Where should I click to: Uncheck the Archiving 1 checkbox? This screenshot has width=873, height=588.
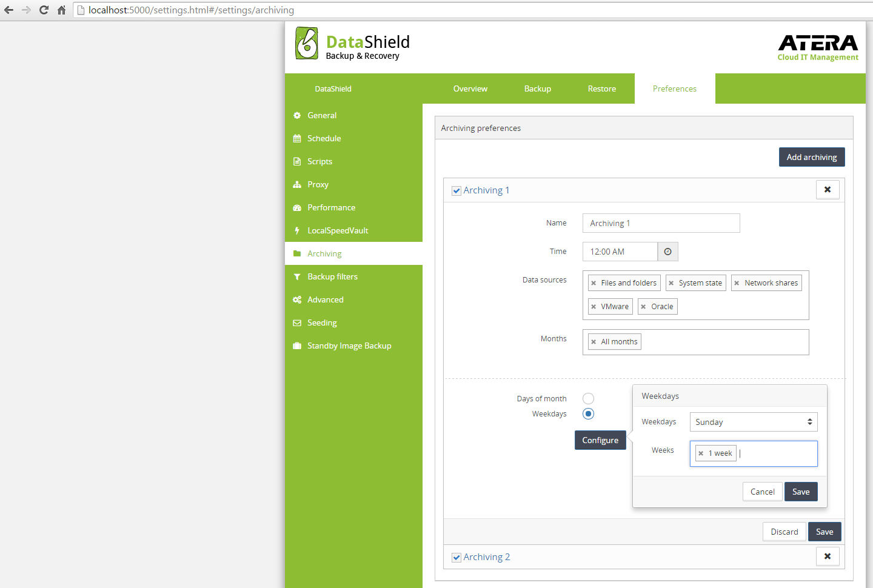coord(457,191)
